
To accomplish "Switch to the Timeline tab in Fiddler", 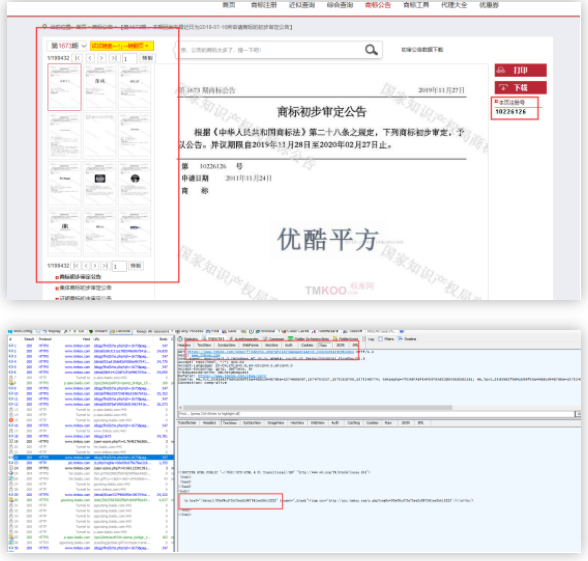I will tap(407, 339).
